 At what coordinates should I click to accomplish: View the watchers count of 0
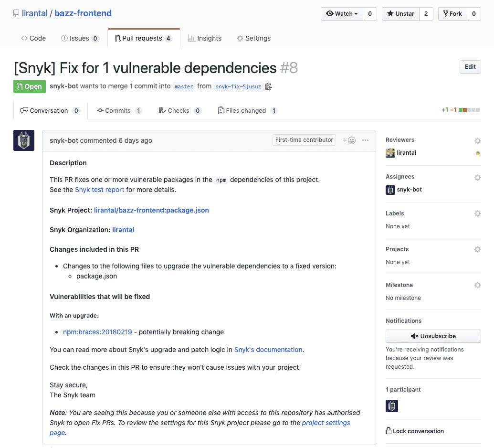pyautogui.click(x=370, y=13)
